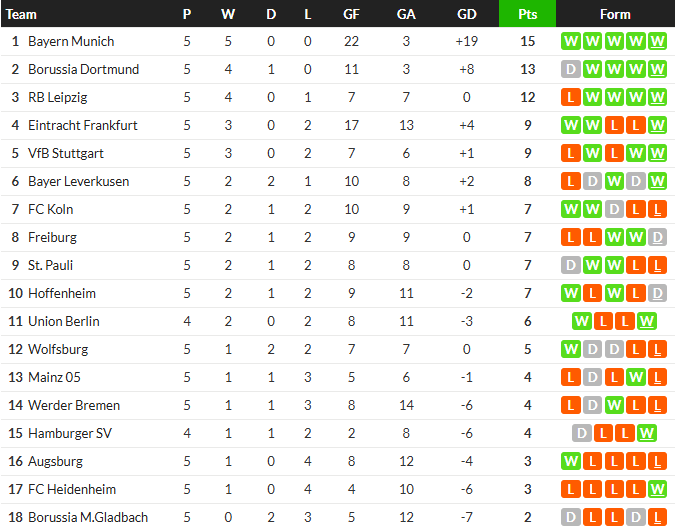The width and height of the screenshot is (675, 531).
Task: Sort table by the GD column header
Action: [466, 14]
